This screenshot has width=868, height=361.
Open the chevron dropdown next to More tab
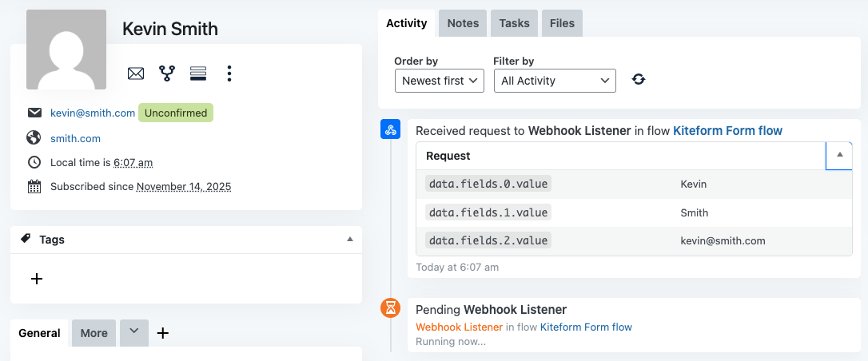coord(134,332)
